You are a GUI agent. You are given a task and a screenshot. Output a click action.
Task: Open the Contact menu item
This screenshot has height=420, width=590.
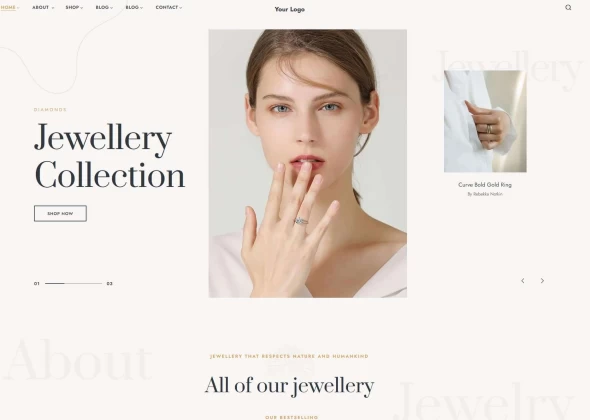click(167, 8)
